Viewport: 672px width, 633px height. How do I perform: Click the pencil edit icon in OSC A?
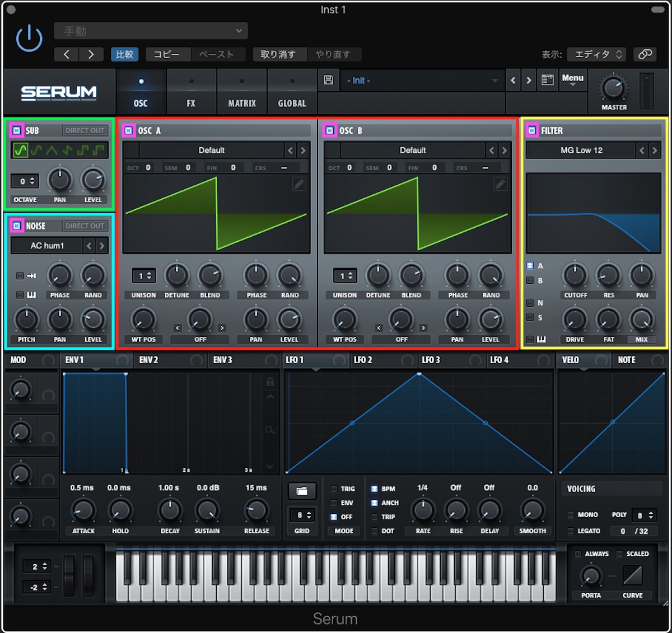pos(299,184)
